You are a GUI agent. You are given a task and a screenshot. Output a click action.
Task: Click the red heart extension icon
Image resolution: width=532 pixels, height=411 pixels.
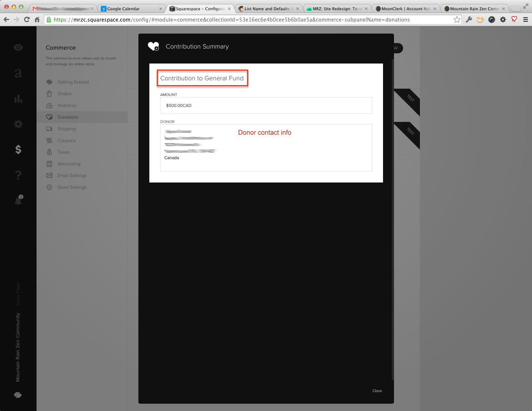(x=514, y=19)
